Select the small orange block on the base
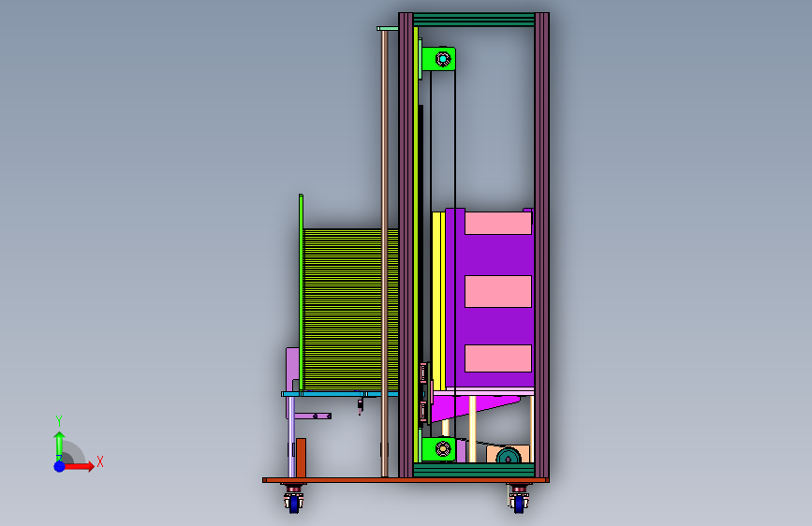The image size is (812, 526). pos(301,459)
